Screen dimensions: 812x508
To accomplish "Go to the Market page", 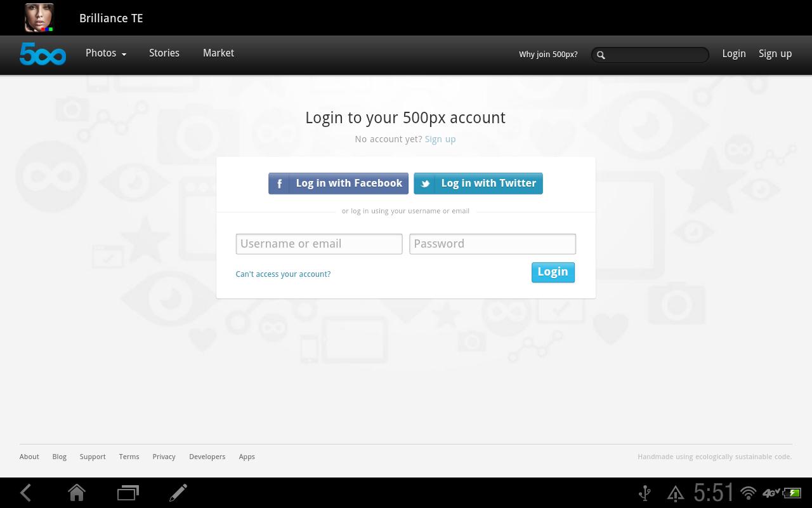I will [x=218, y=53].
